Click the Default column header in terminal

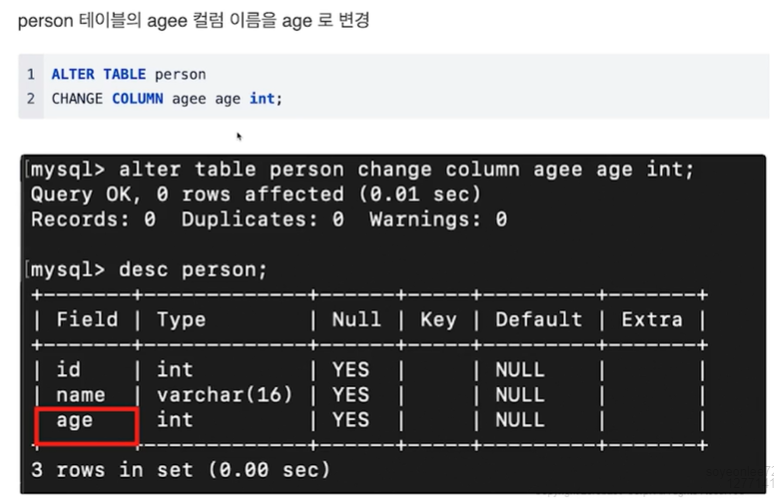(x=539, y=320)
